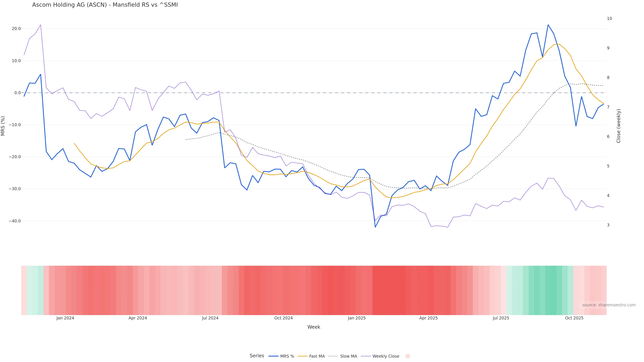Select the Oct 2024 axis tick

[x=283, y=318]
